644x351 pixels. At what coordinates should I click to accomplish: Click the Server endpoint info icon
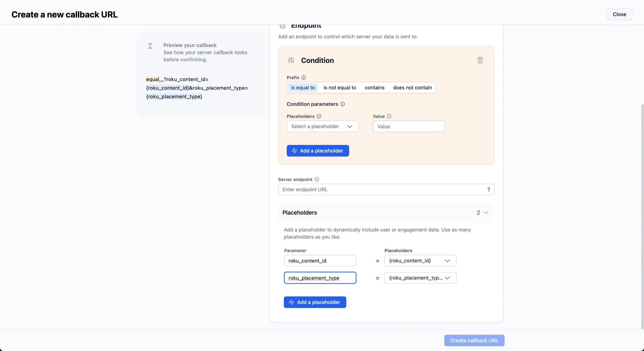coord(316,179)
